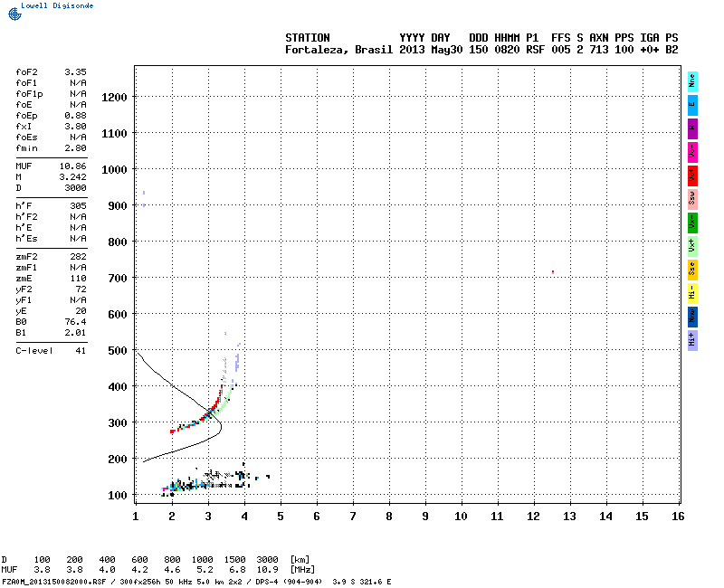Screen dimensions: 724x588
Task: Select the navy NNW legend swatch
Action: pyautogui.click(x=692, y=318)
